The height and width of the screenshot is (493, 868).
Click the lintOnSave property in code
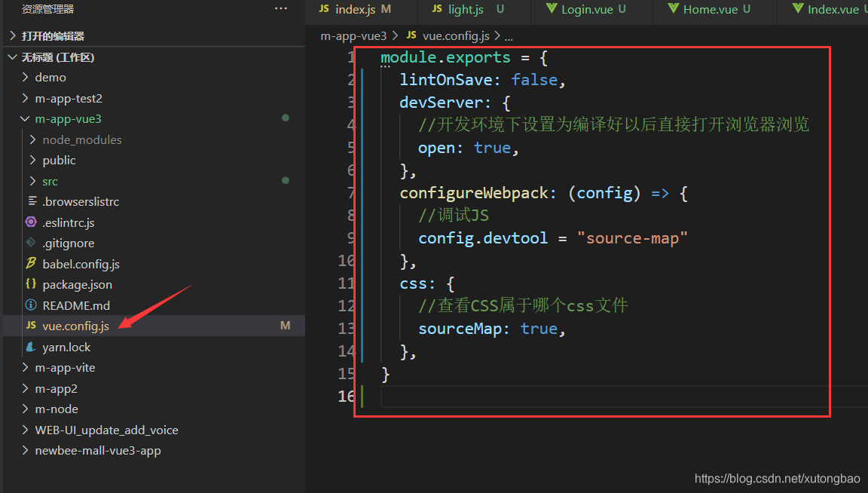click(x=446, y=80)
